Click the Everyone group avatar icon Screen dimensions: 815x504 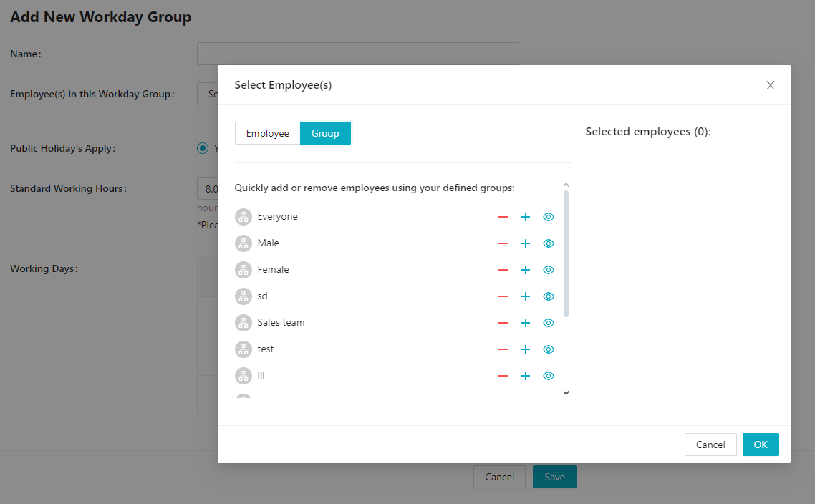[x=243, y=217]
